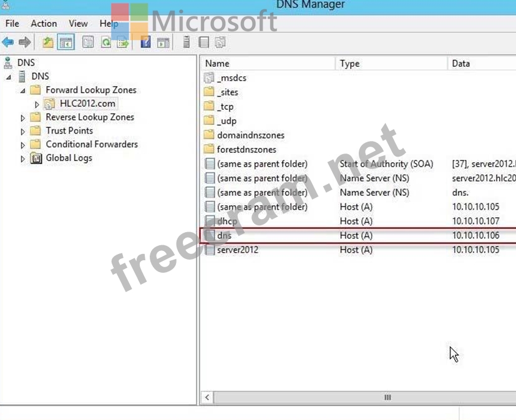Click the Start of Authority record icon
The image size is (516, 420).
point(209,164)
